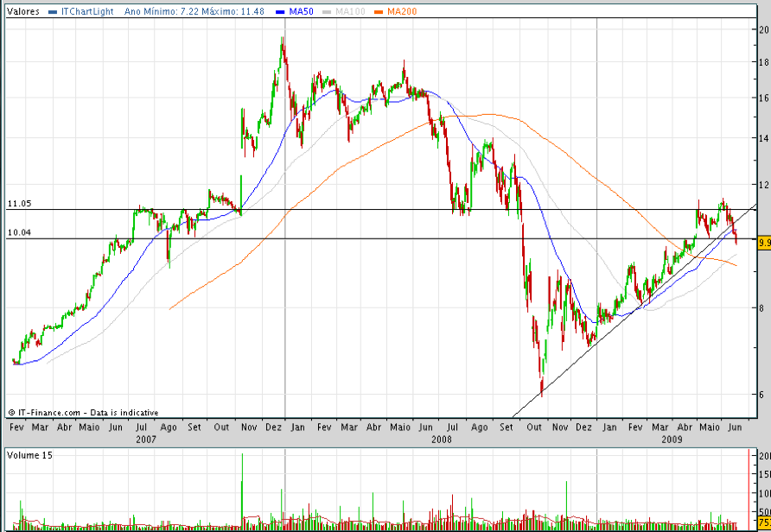Click the 18 label on the price axis
Image resolution: width=771 pixels, height=532 pixels.
(x=765, y=62)
